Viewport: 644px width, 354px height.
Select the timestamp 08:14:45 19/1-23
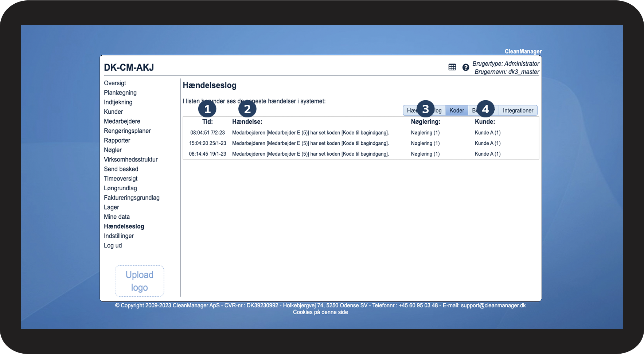pos(208,154)
